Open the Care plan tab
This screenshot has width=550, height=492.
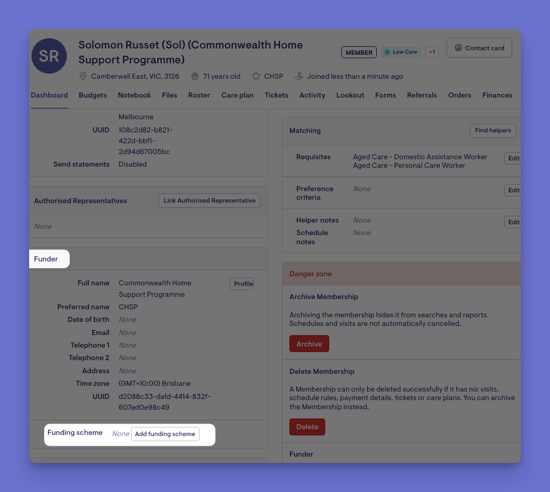click(x=237, y=95)
